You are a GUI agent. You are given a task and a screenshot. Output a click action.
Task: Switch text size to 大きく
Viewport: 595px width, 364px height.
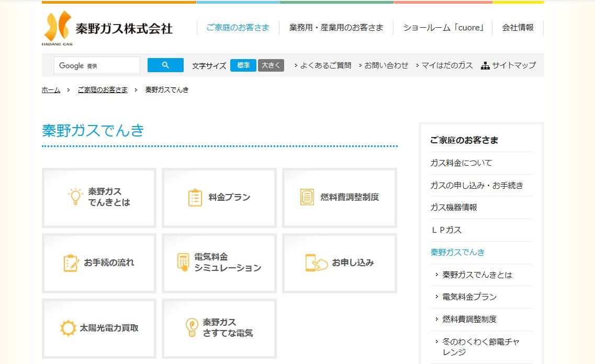271,65
